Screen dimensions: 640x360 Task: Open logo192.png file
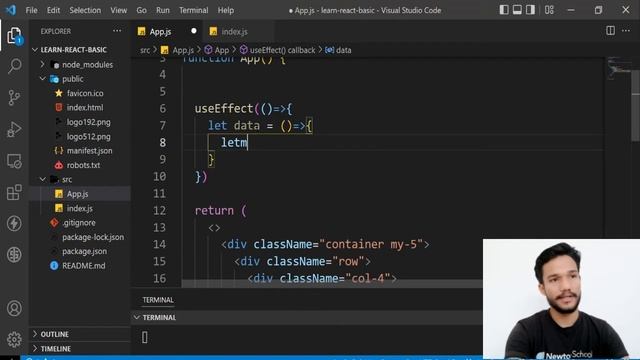[x=88, y=122]
